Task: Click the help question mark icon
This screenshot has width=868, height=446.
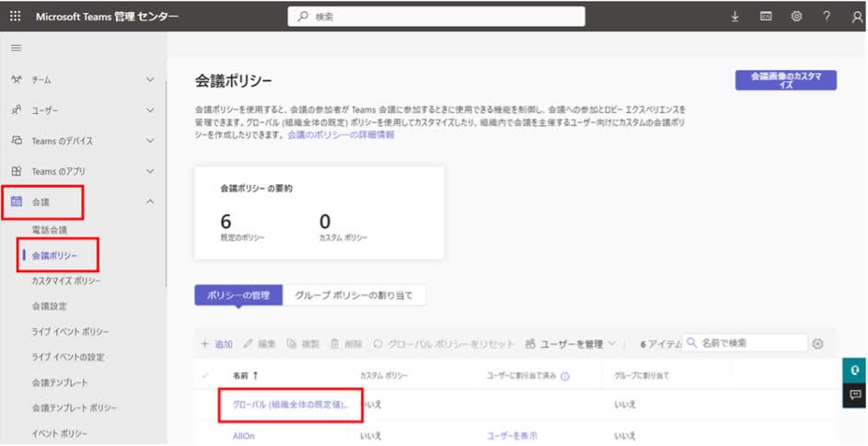Action: tap(827, 17)
